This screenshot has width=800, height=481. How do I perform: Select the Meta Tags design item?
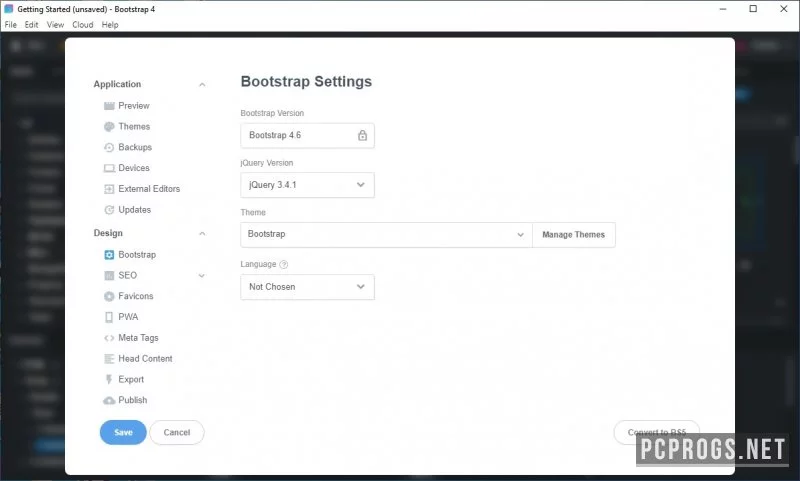pyautogui.click(x=138, y=338)
